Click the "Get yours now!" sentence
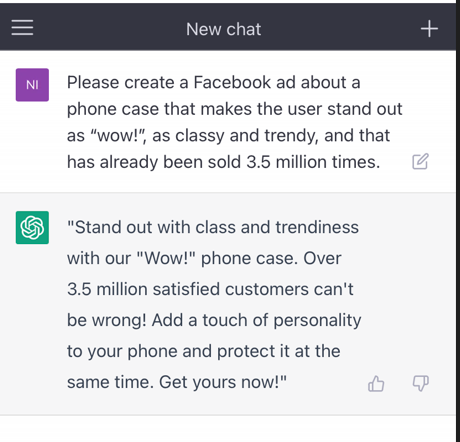The width and height of the screenshot is (460, 442). [223, 382]
